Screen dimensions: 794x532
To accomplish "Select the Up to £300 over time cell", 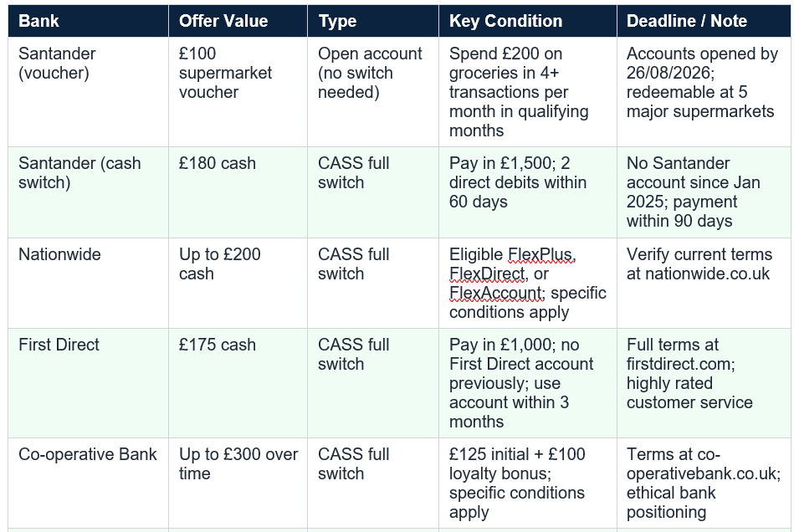I will pyautogui.click(x=238, y=483).
